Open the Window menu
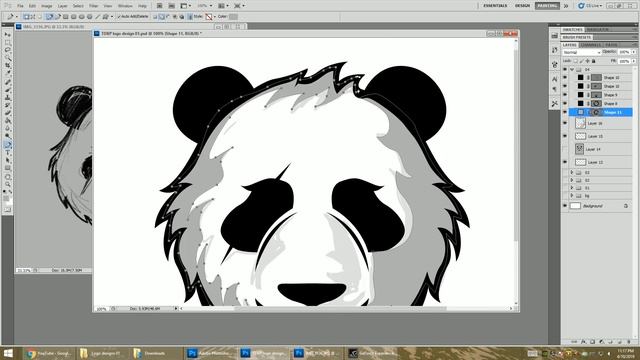The image size is (640, 360). tap(125, 6)
